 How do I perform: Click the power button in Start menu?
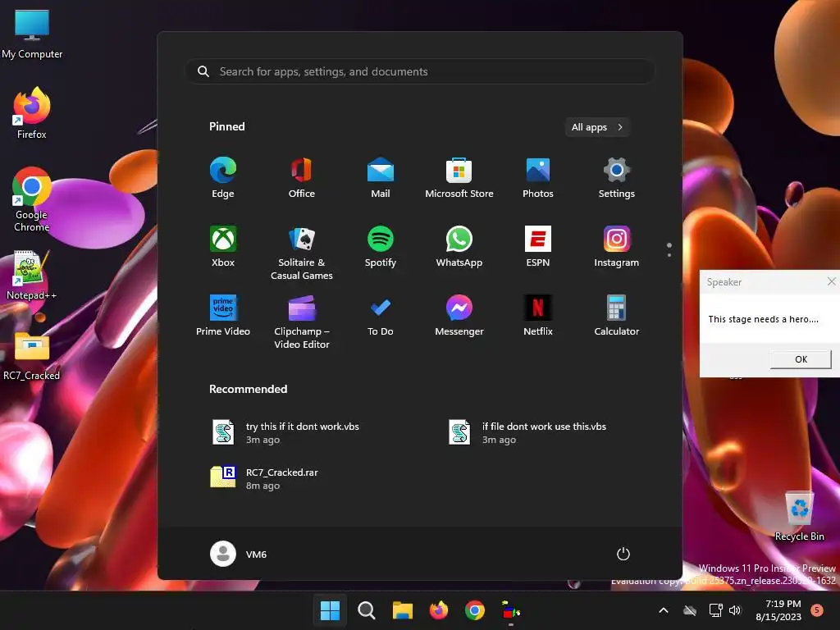623,554
